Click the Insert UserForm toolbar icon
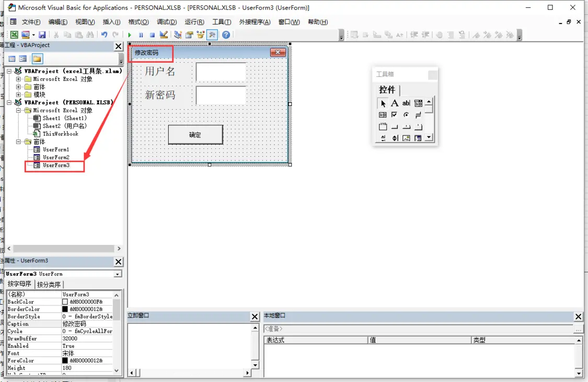 point(25,35)
